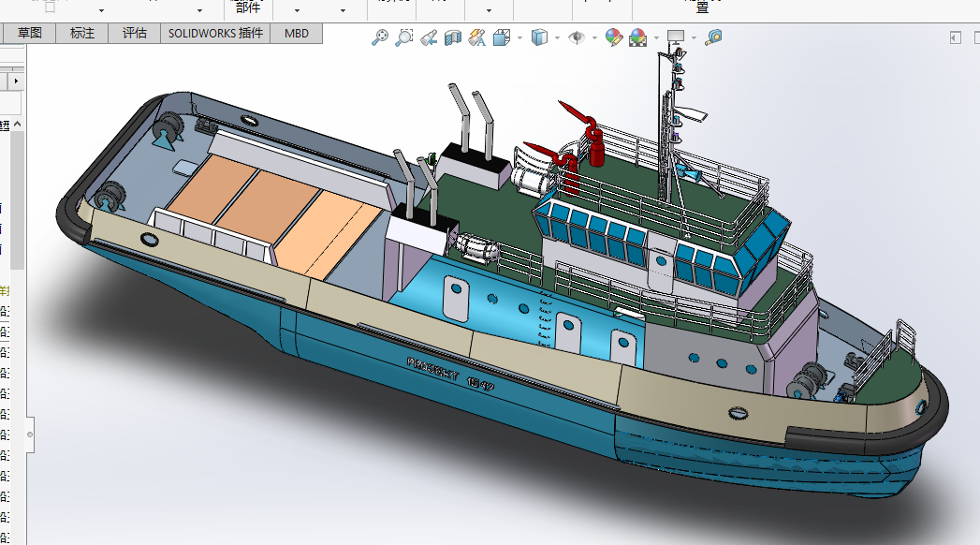Switch to the 草图 tab

coord(30,33)
